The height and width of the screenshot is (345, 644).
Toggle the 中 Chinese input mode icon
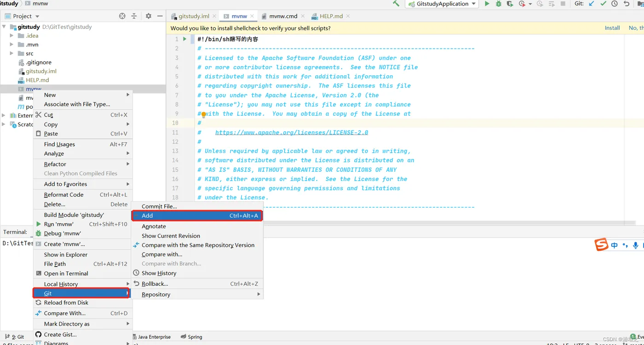[615, 245]
